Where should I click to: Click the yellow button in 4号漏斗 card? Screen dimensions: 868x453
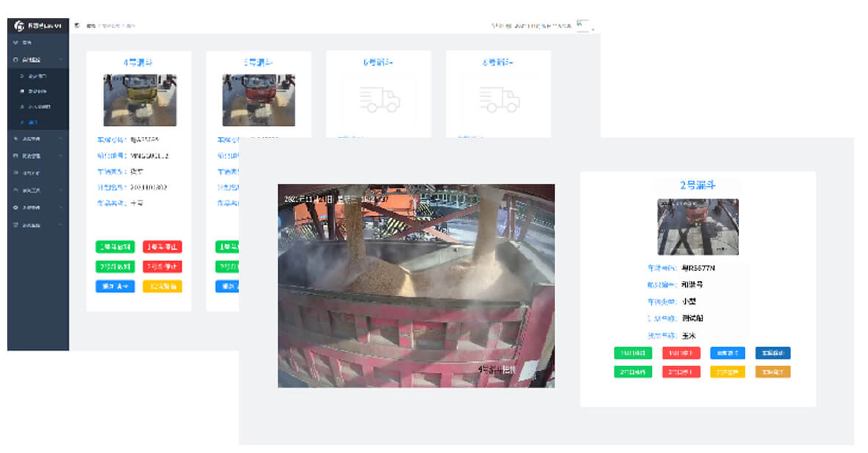pos(162,287)
